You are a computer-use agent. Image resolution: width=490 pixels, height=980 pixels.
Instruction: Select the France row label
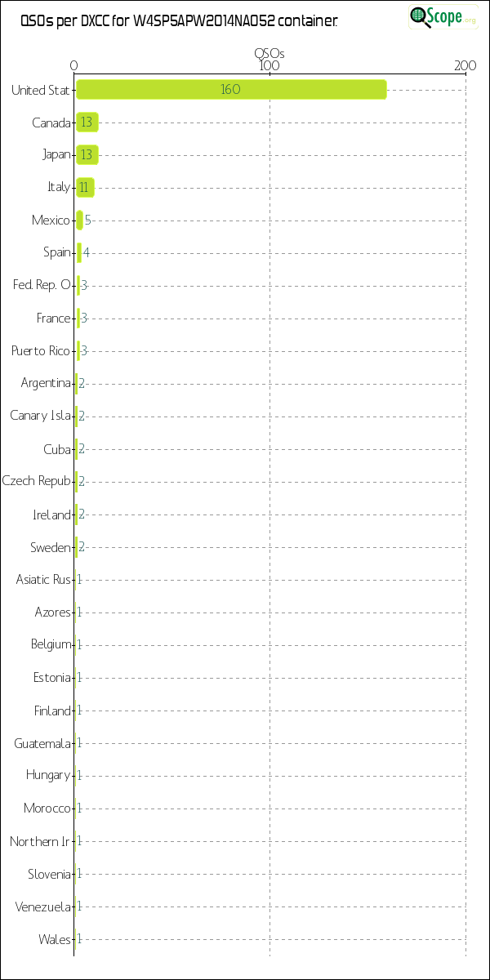coord(54,318)
